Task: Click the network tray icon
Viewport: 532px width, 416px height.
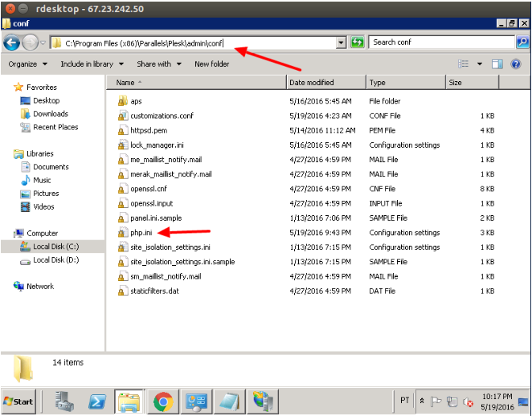Action: pos(452,402)
